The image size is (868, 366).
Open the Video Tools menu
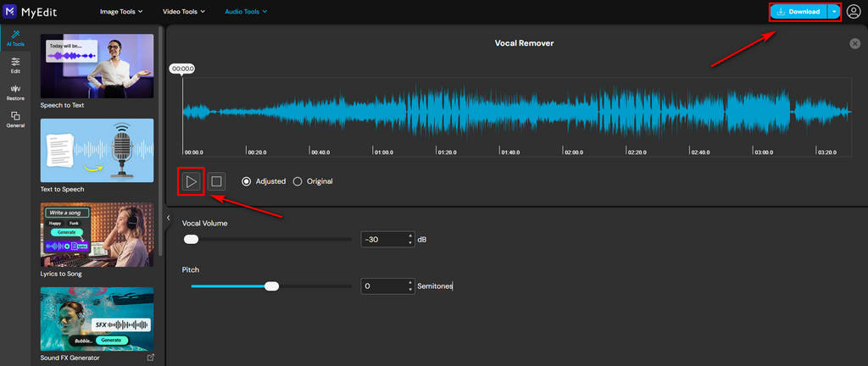tap(184, 11)
